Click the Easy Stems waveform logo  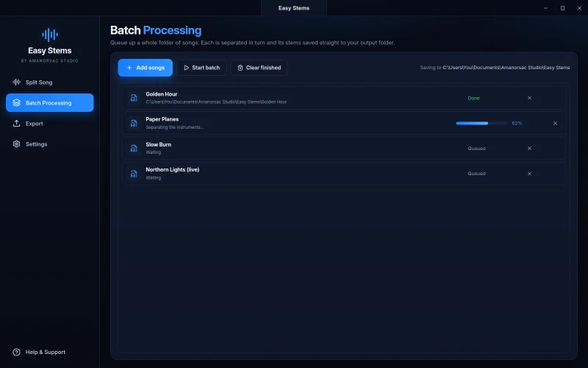click(x=50, y=35)
